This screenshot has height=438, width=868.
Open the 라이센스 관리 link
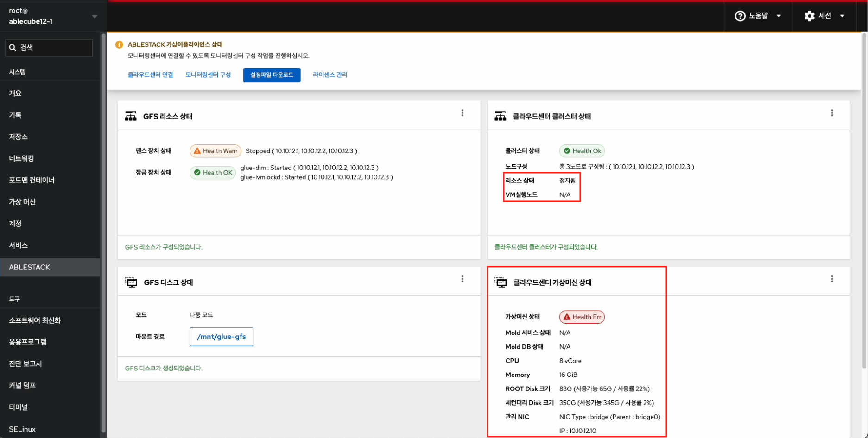(x=330, y=75)
